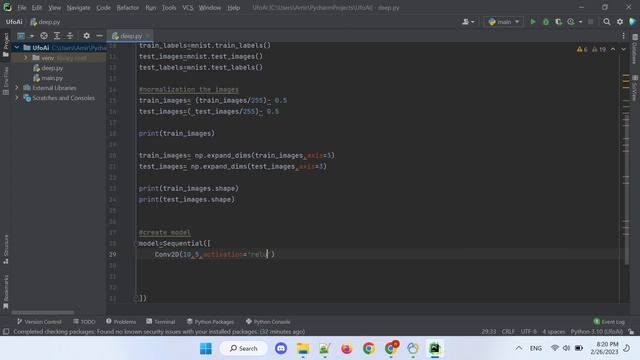
Task: Open Firefox from taskbar
Action: click(x=347, y=348)
